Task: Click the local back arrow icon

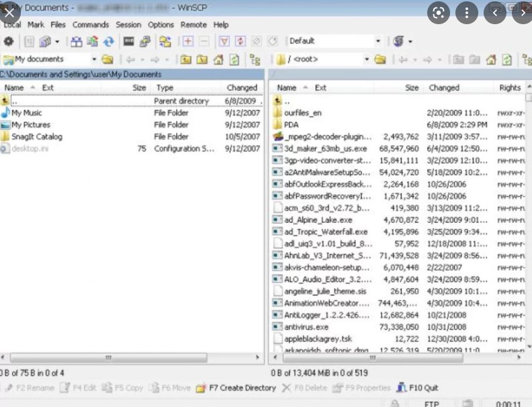Action: pyautogui.click(x=130, y=60)
